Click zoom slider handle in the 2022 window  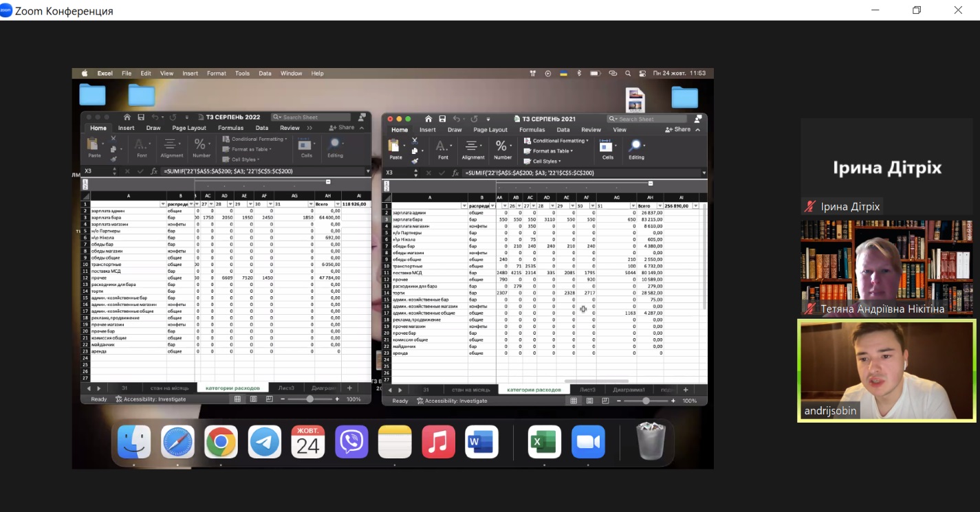click(310, 399)
